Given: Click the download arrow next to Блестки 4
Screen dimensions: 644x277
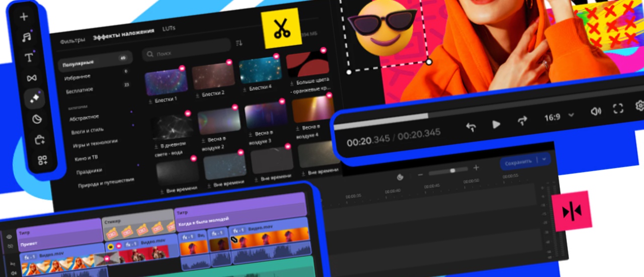Looking at the screenshot, I should point(245,88).
